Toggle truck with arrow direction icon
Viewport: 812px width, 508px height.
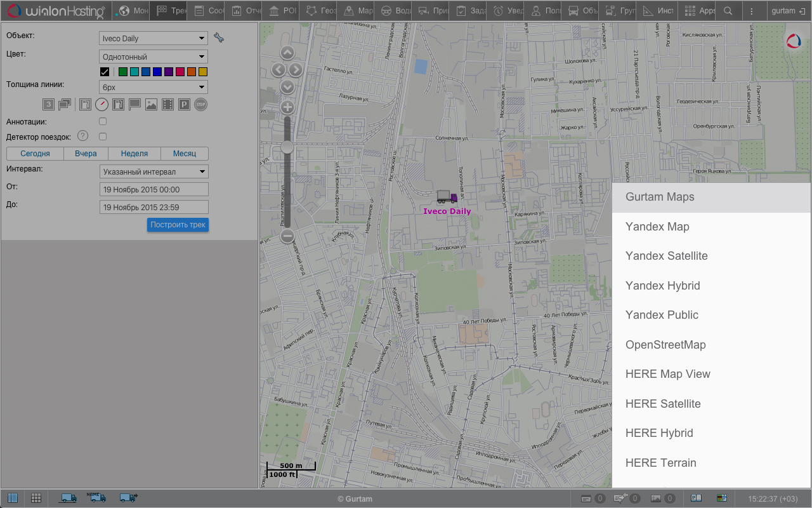tap(129, 498)
